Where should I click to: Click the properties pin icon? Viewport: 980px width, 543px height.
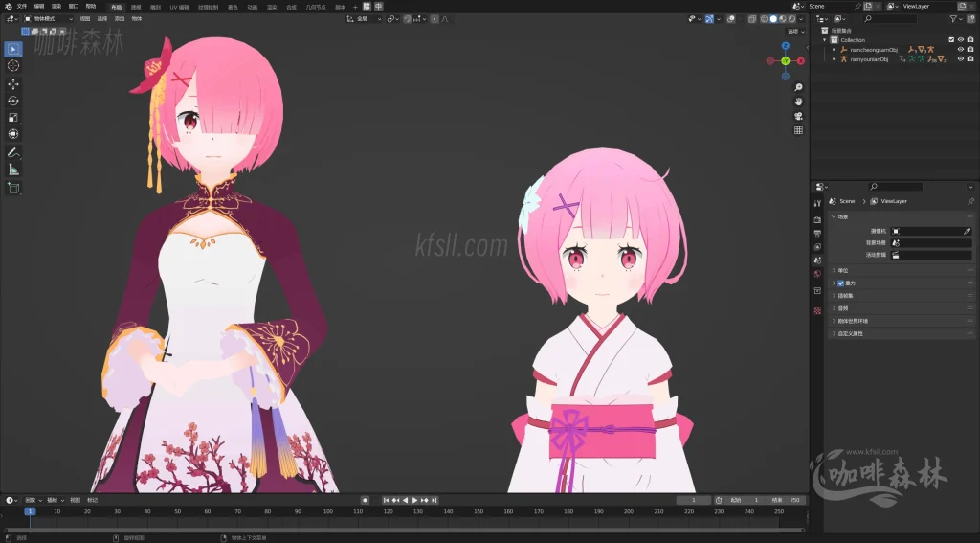tap(970, 201)
